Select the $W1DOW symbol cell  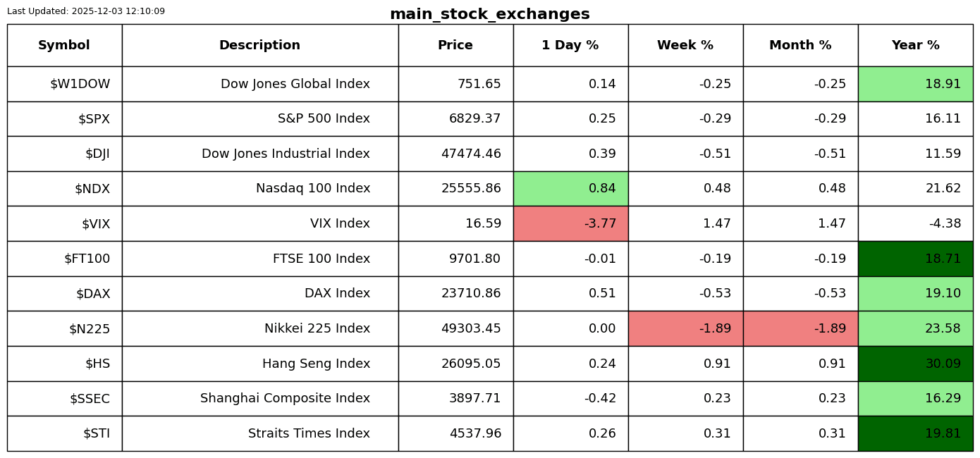point(80,85)
